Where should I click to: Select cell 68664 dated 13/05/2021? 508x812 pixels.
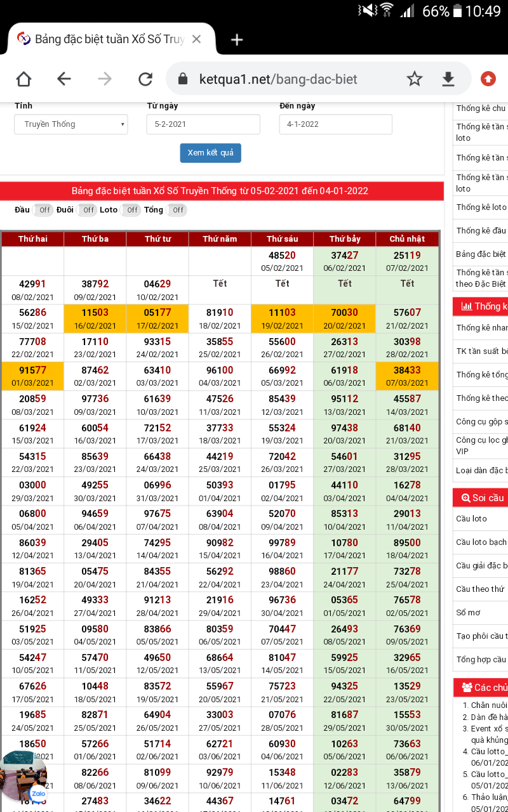[x=220, y=664]
